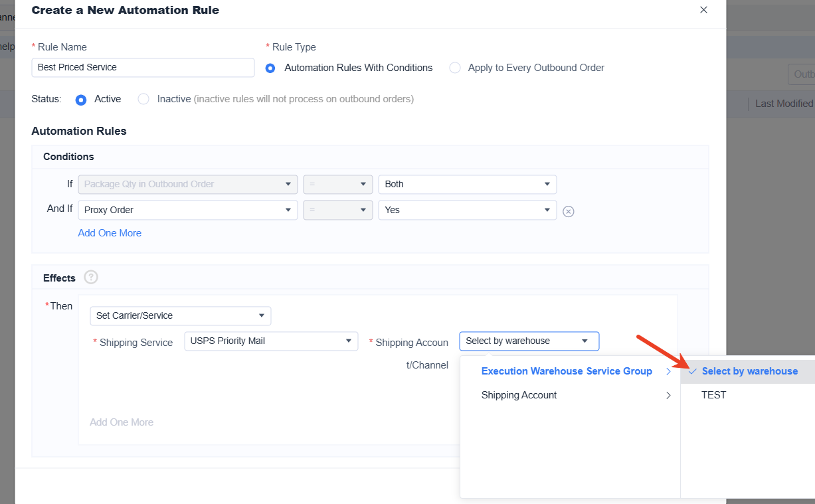The width and height of the screenshot is (815, 504).
Task: Click Last Modified column header in background
Action: coord(784,104)
